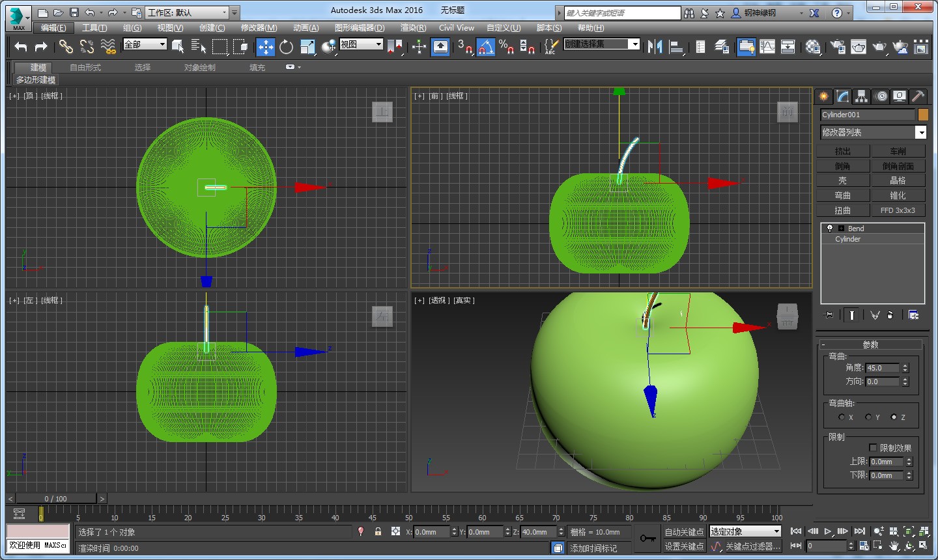Open the Hierarchy command panel tab
Image resolution: width=938 pixels, height=560 pixels.
(862, 96)
